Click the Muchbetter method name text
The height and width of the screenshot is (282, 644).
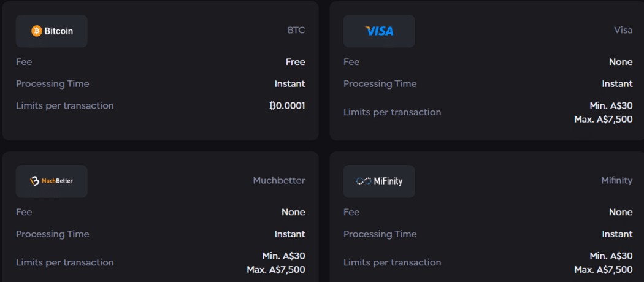click(x=278, y=180)
